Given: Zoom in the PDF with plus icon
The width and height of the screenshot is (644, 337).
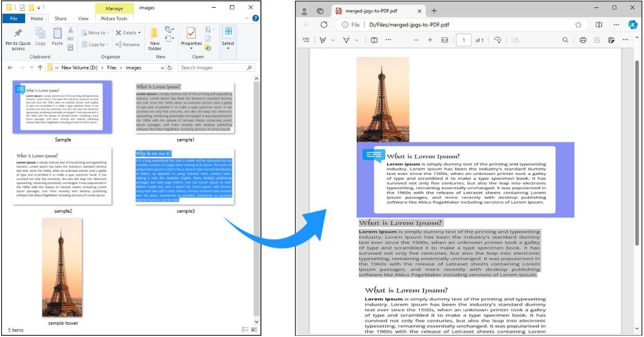Looking at the screenshot, I should coord(430,40).
